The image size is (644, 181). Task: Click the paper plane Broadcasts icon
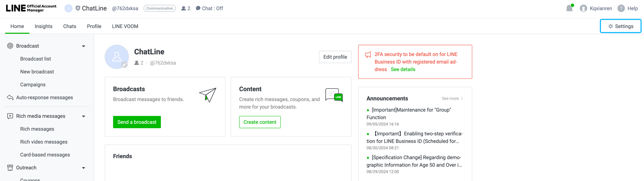tap(208, 95)
